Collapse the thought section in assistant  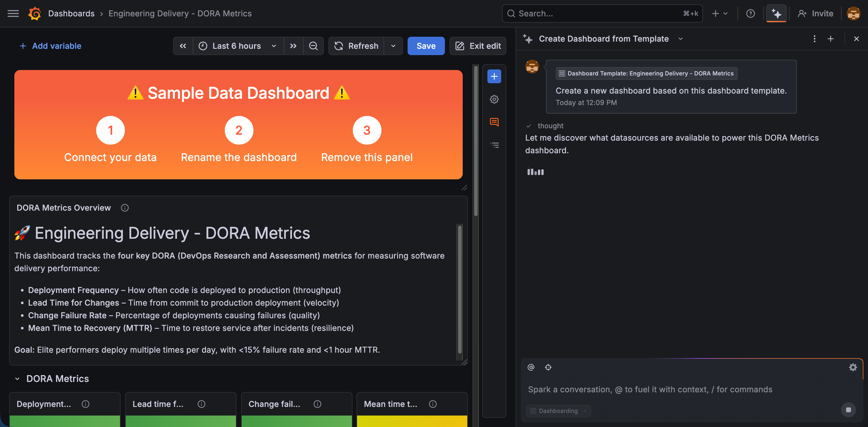pyautogui.click(x=529, y=126)
